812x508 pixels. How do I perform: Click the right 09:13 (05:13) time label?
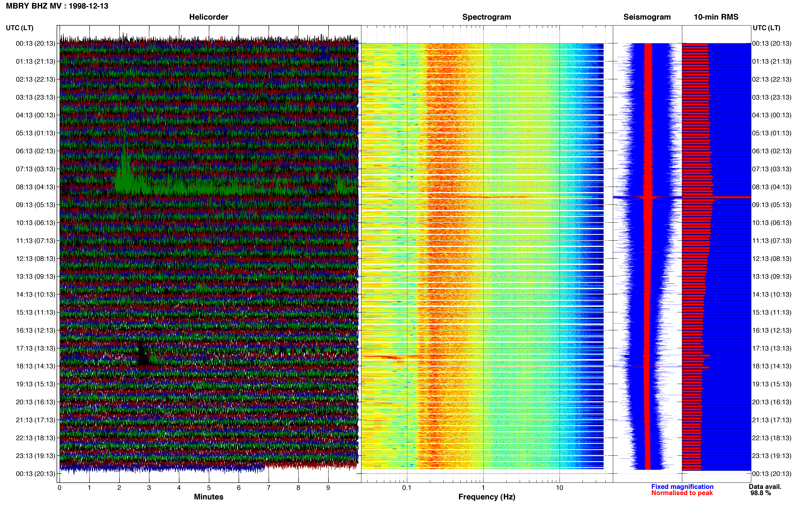[772, 205]
